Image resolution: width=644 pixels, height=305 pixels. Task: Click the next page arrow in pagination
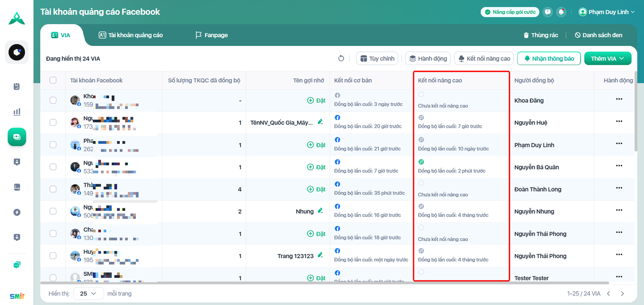[622, 293]
